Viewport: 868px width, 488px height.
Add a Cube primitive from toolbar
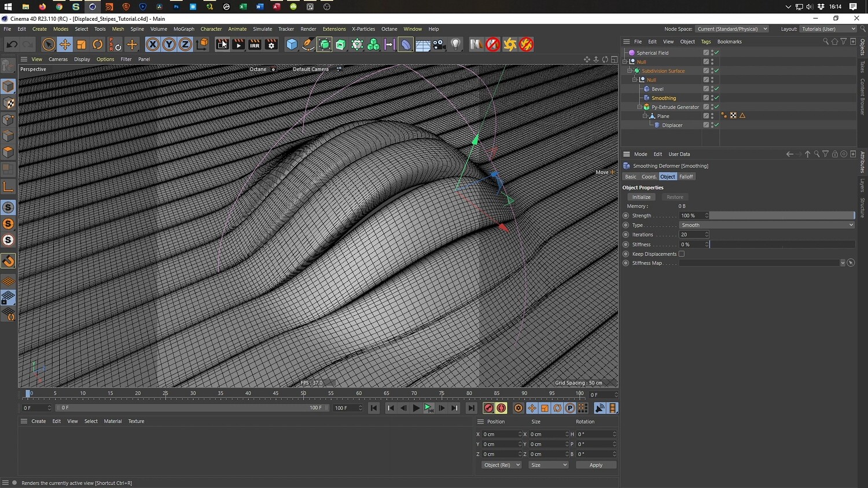(x=292, y=45)
